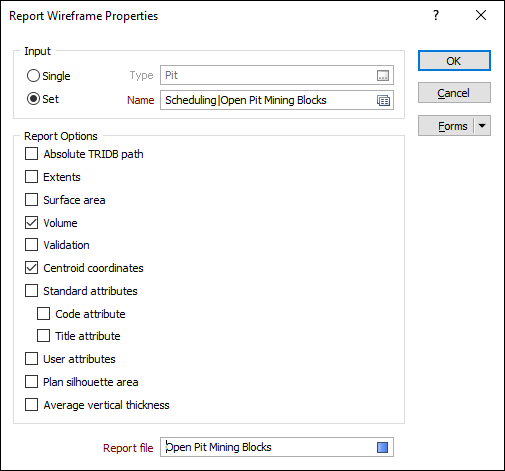The height and width of the screenshot is (471, 505).
Task: Select the Set radio button
Action: tap(33, 99)
